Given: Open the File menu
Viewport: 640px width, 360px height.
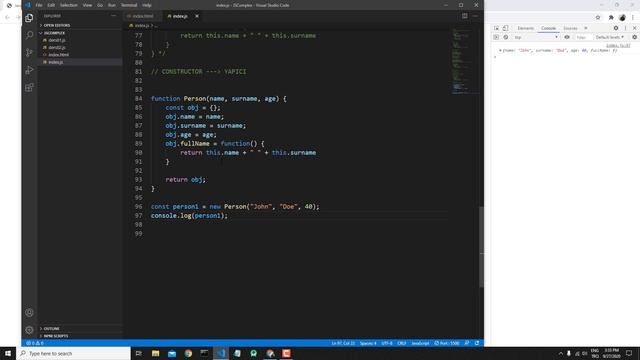Looking at the screenshot, I should [39, 5].
